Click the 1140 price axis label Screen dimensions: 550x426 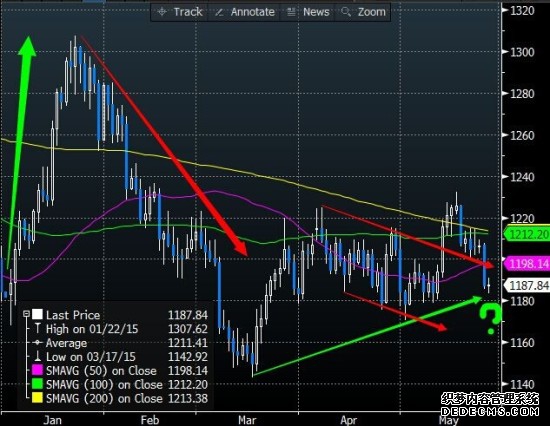[522, 384]
